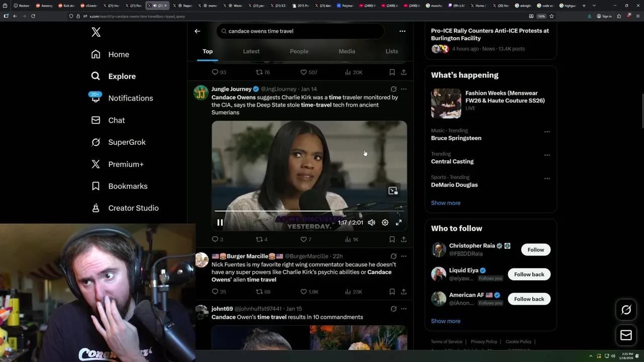Open Chat in the sidebar
Screen dimensions: 644x362
click(x=108, y=120)
